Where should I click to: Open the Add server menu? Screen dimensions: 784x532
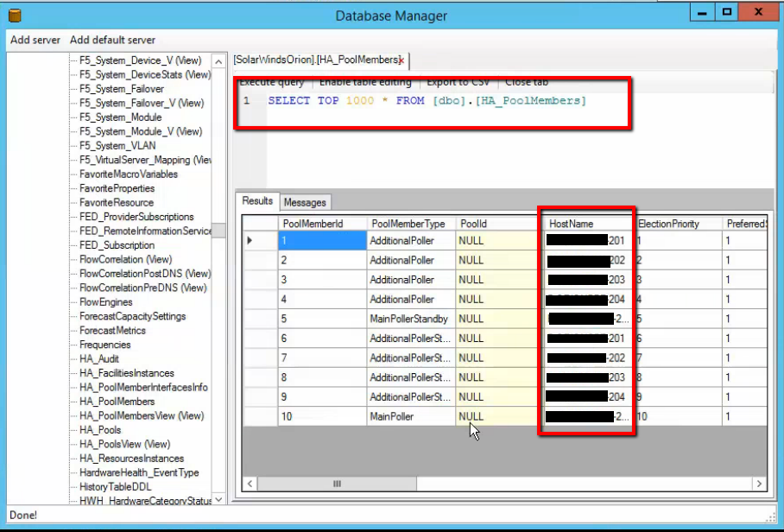coord(35,40)
